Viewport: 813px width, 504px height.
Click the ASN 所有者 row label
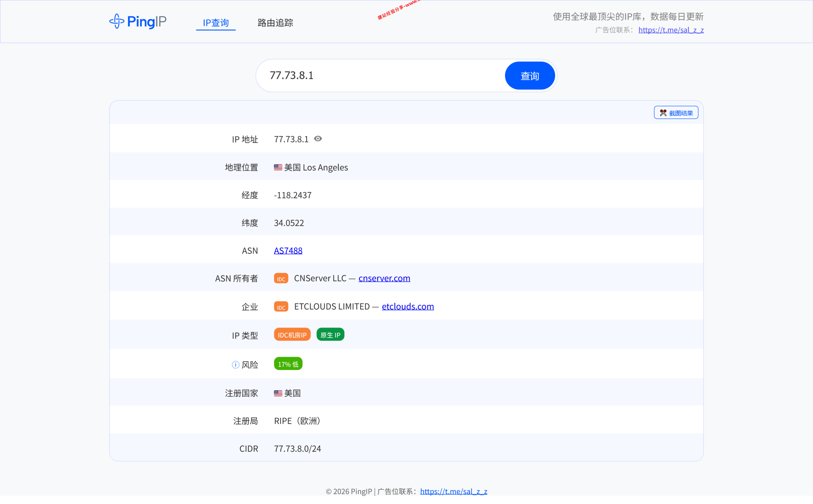[x=237, y=279]
